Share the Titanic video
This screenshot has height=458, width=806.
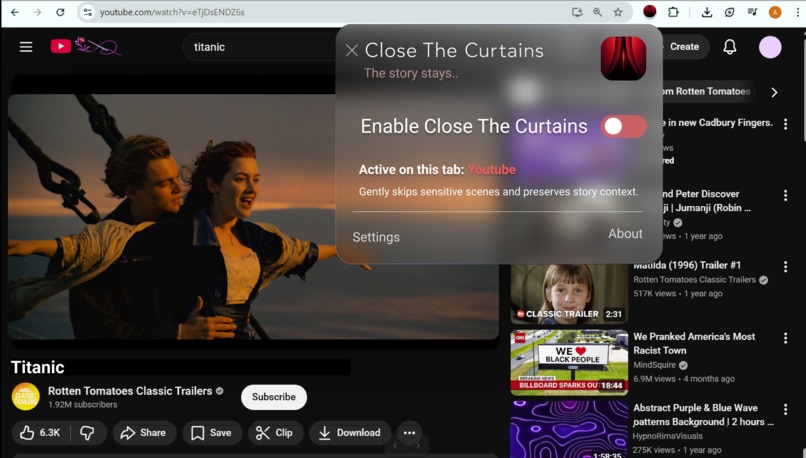[143, 433]
